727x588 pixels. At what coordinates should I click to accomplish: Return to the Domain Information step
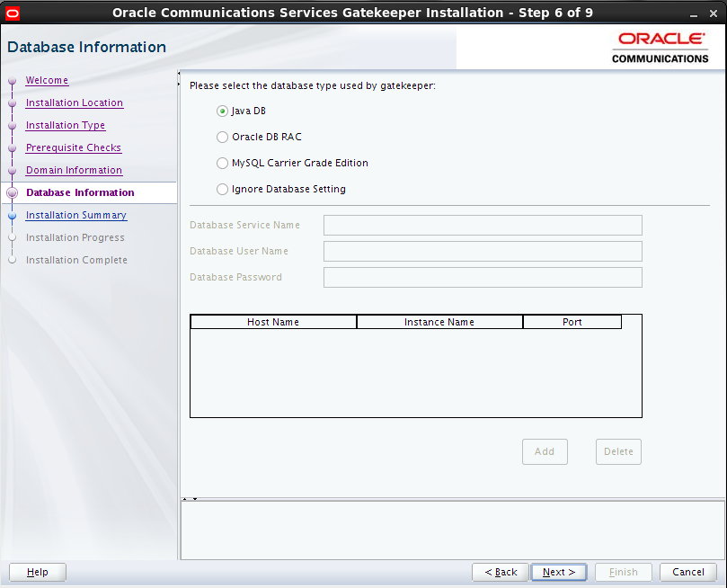(74, 170)
